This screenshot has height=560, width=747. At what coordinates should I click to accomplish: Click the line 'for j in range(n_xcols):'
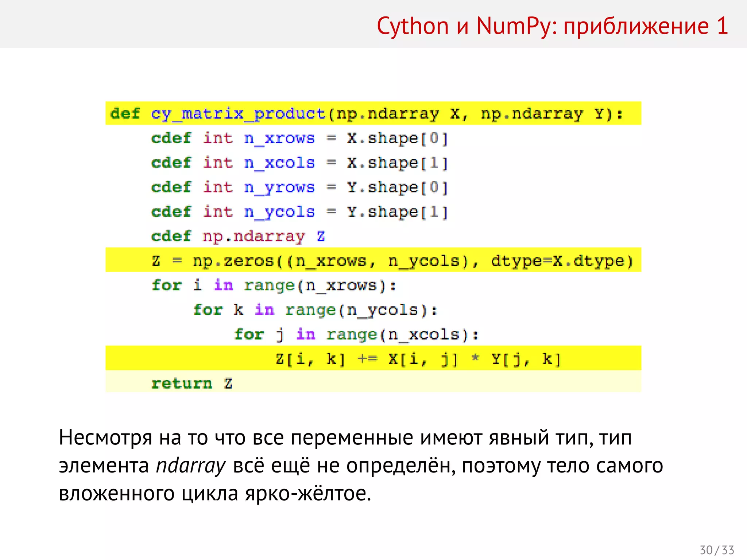click(356, 334)
